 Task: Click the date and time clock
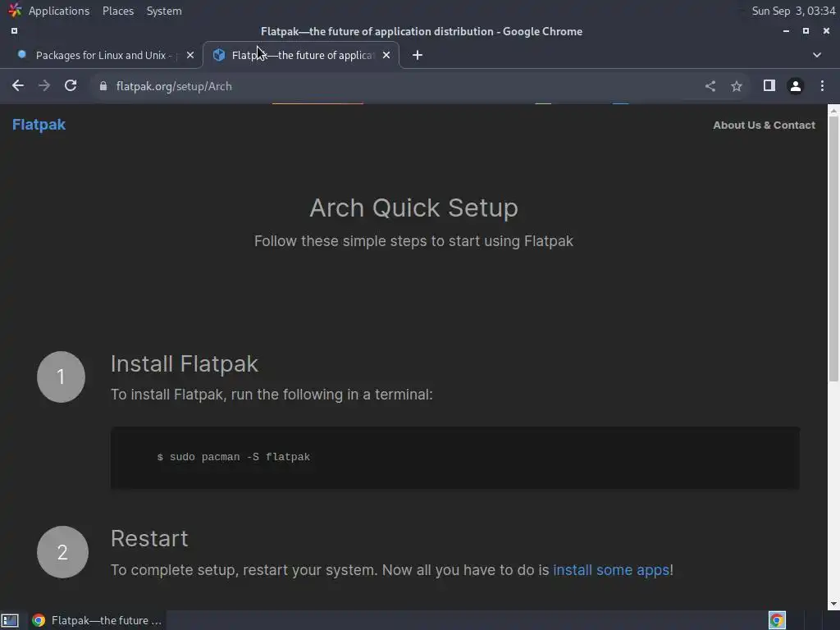[x=793, y=11]
